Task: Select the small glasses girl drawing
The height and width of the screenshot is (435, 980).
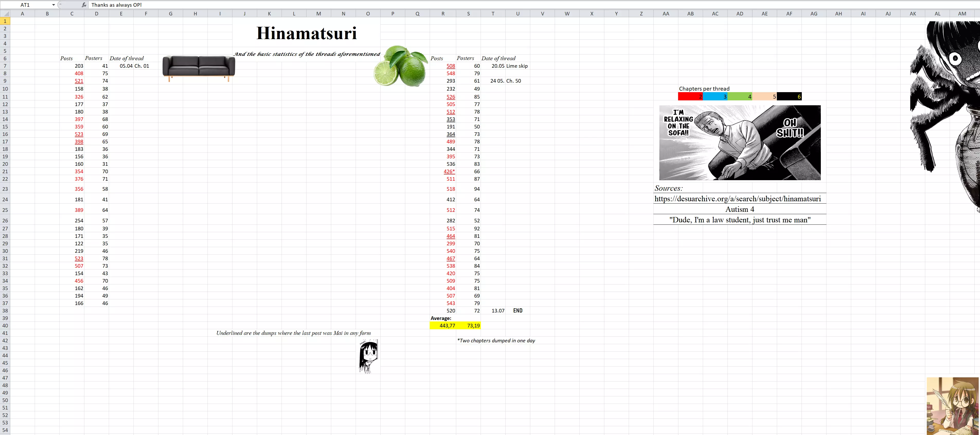Action: [x=368, y=357]
